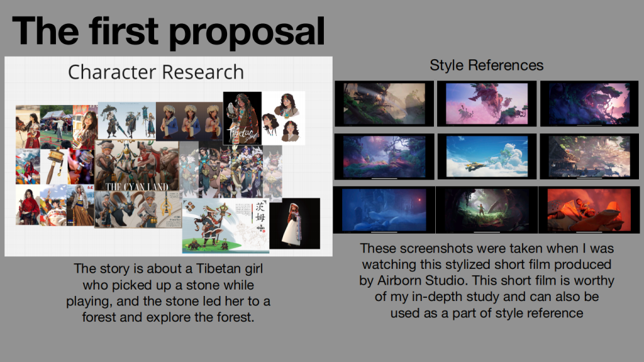Select the three girl head sketches image
This screenshot has width=644, height=362.
pyautogui.click(x=284, y=118)
